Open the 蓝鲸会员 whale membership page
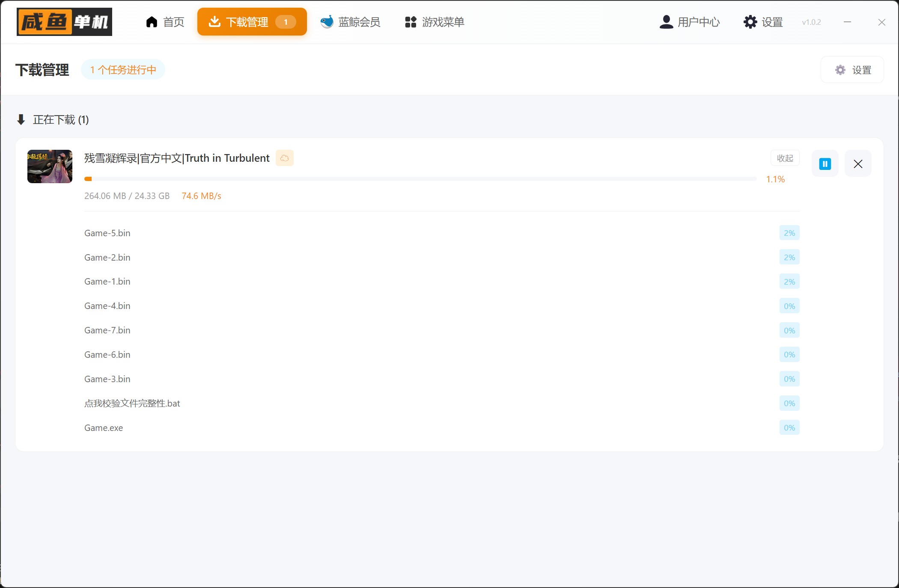 (350, 22)
